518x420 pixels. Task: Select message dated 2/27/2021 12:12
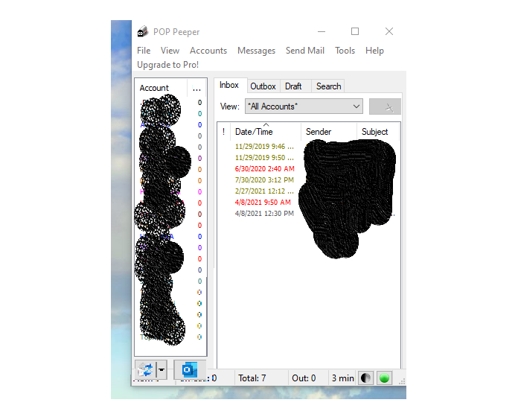(x=264, y=191)
